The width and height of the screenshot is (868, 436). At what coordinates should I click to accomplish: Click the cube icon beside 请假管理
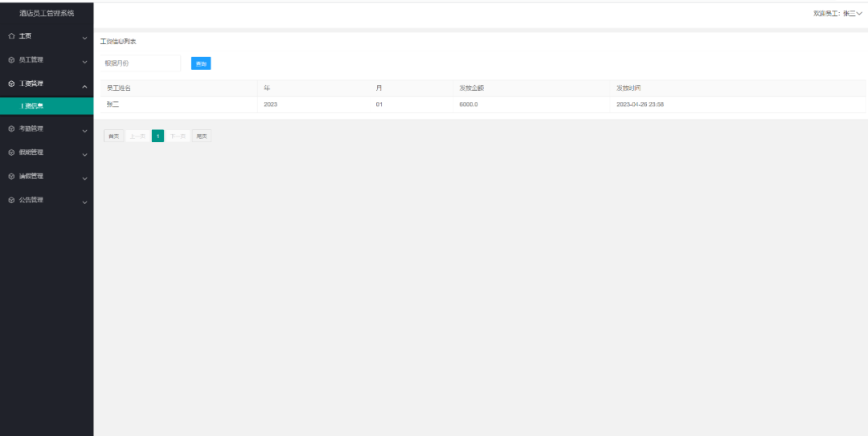[11, 176]
